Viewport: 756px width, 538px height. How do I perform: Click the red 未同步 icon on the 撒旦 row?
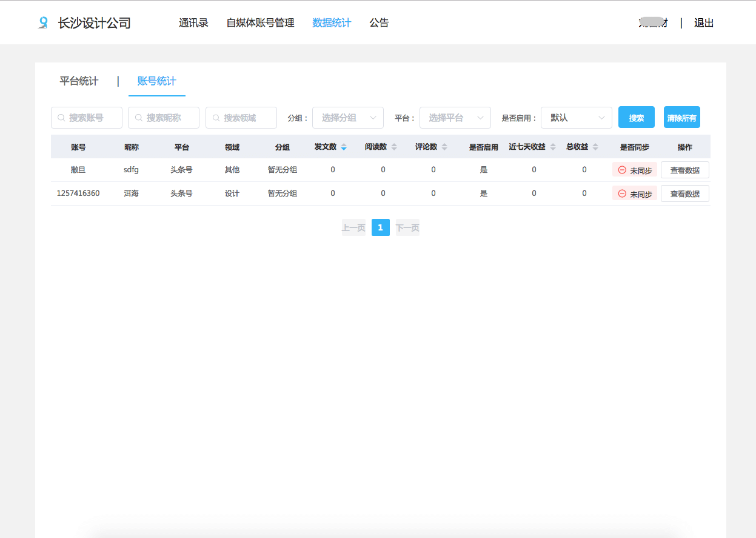[x=622, y=170]
